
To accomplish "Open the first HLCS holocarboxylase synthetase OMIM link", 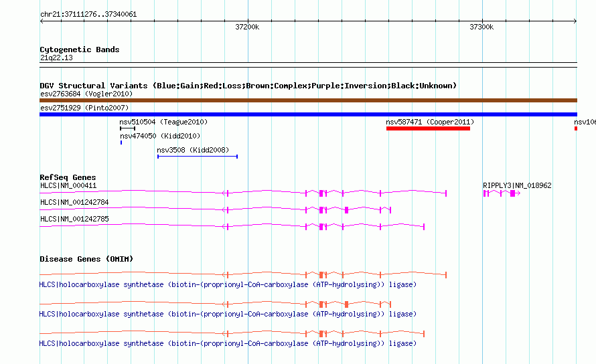I will tap(228, 284).
